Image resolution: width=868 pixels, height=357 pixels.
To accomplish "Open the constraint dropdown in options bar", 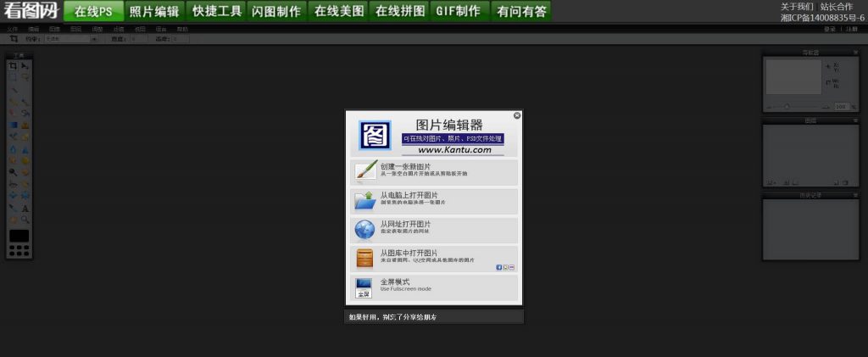I will [71, 39].
